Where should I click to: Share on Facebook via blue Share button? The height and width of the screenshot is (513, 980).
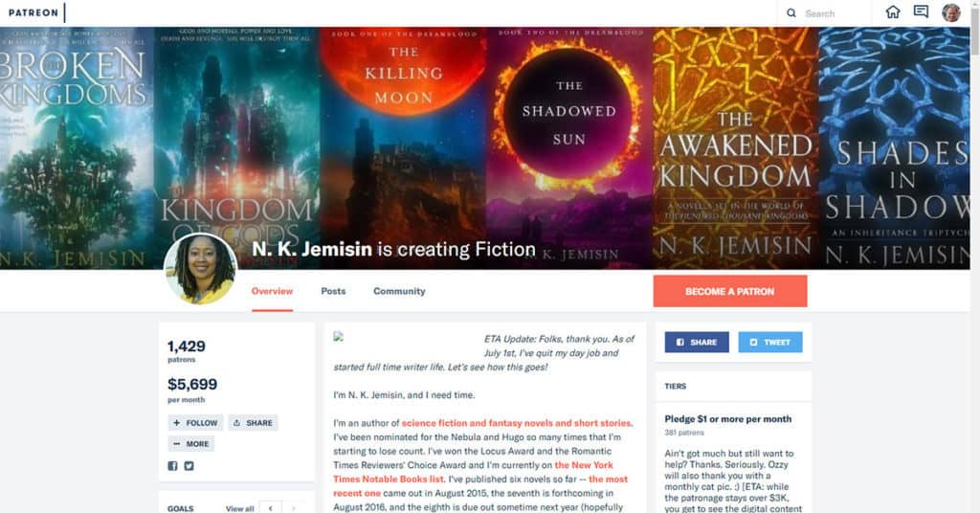(697, 343)
